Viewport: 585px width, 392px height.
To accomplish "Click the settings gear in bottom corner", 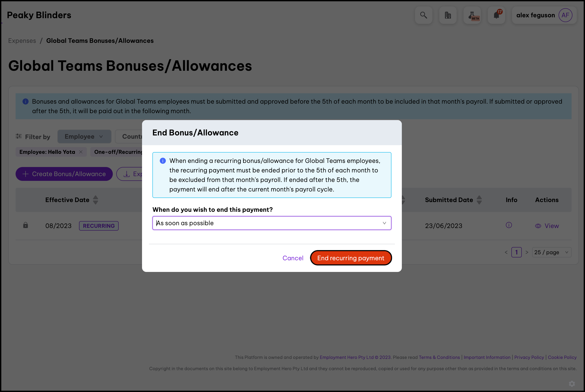I will (x=572, y=384).
